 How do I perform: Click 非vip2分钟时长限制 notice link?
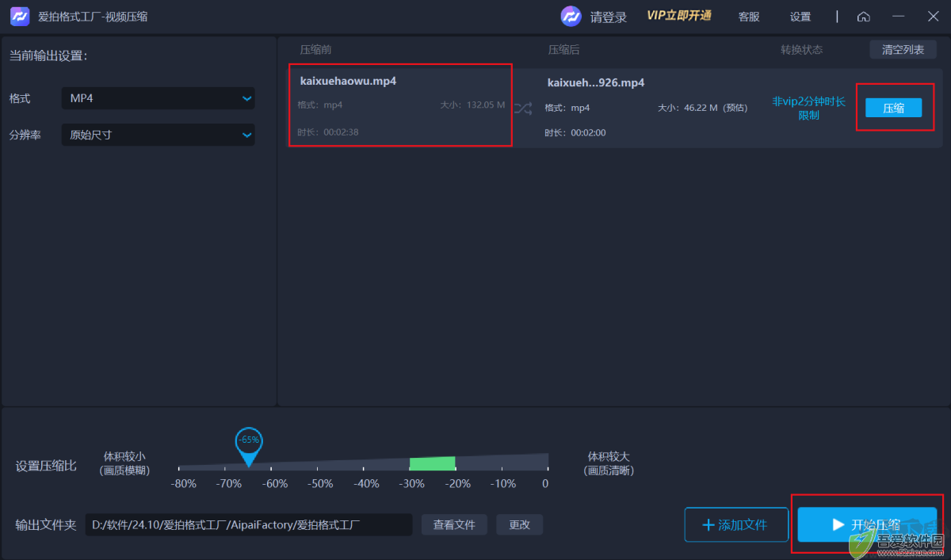(809, 109)
